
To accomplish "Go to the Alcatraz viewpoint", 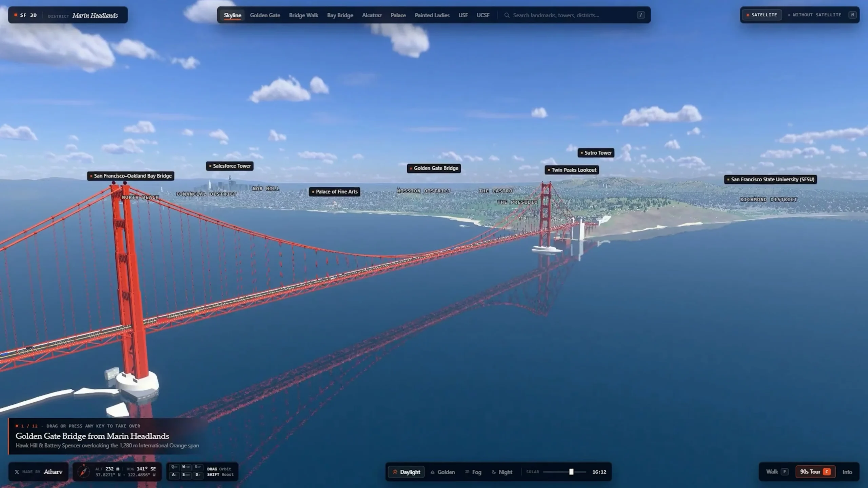I will coord(372,15).
